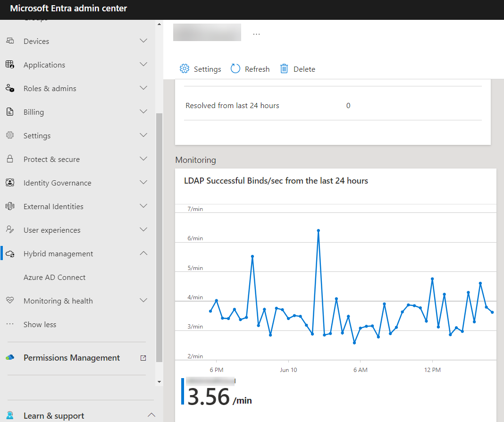Click the Jun 10 axis label
504x422 pixels.
[x=288, y=370]
